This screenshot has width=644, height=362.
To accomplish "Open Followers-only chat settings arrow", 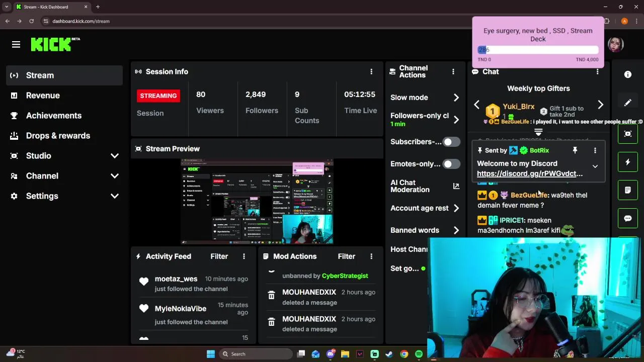I will point(456,120).
